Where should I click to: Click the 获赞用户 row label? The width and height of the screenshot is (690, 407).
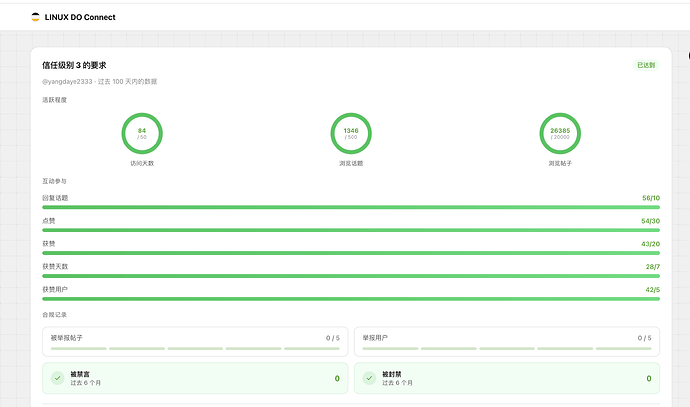point(55,290)
